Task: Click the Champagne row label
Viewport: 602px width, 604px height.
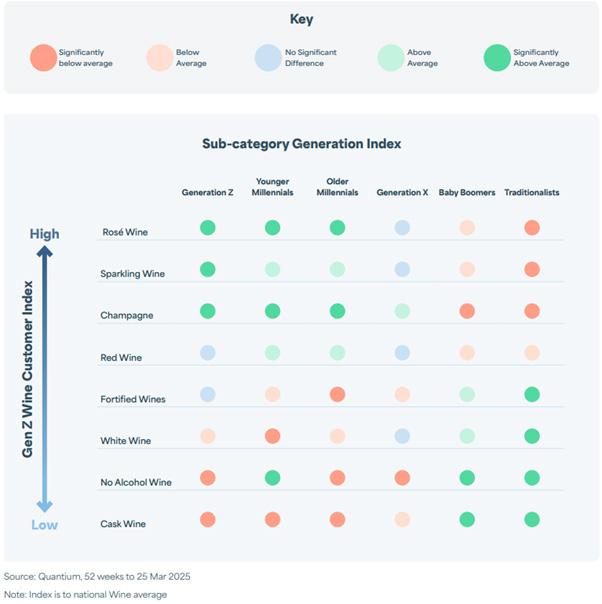Action: pyautogui.click(x=126, y=315)
